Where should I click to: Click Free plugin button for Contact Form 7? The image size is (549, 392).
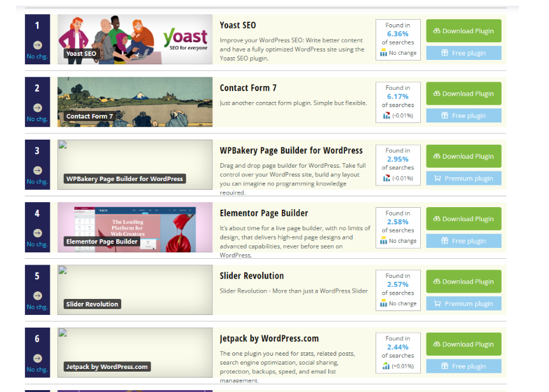(464, 115)
